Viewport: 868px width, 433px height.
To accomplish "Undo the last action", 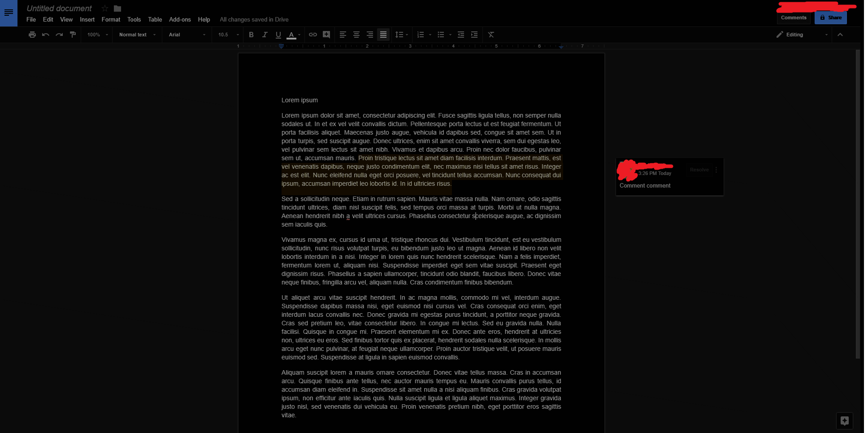I will click(x=46, y=35).
